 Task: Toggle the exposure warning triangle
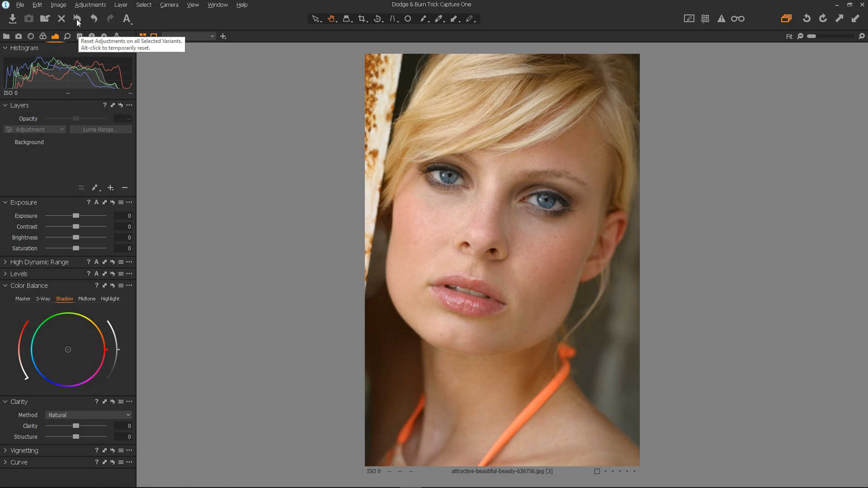[x=722, y=19]
